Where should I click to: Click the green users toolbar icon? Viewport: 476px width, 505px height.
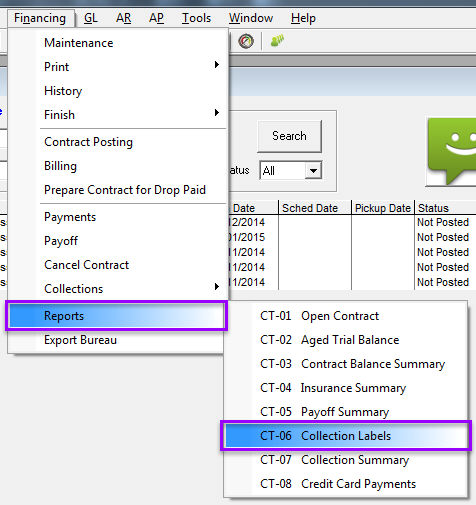pos(277,41)
